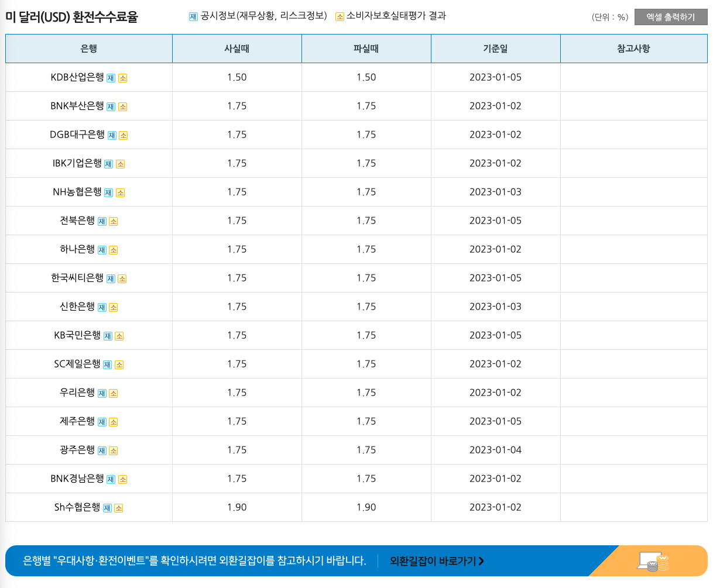Screen dimensions: 713x588
Task: Click 광주은행 date 2023-01-04
Action: [x=495, y=450]
